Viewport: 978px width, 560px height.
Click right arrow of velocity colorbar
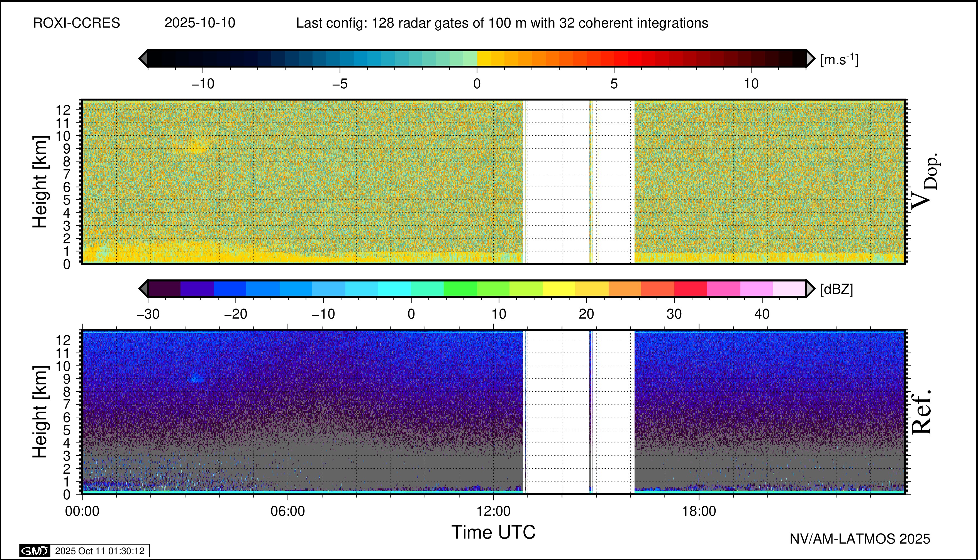coord(810,58)
